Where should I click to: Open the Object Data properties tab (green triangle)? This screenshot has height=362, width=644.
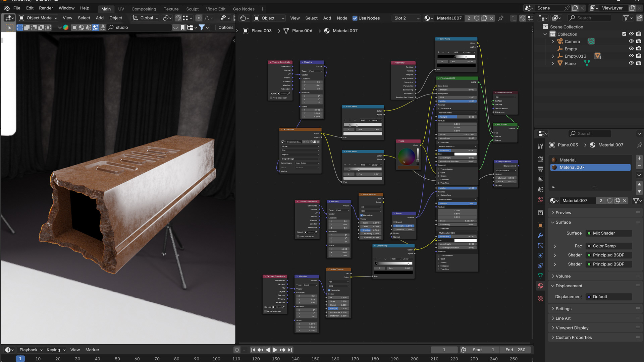pos(540,276)
